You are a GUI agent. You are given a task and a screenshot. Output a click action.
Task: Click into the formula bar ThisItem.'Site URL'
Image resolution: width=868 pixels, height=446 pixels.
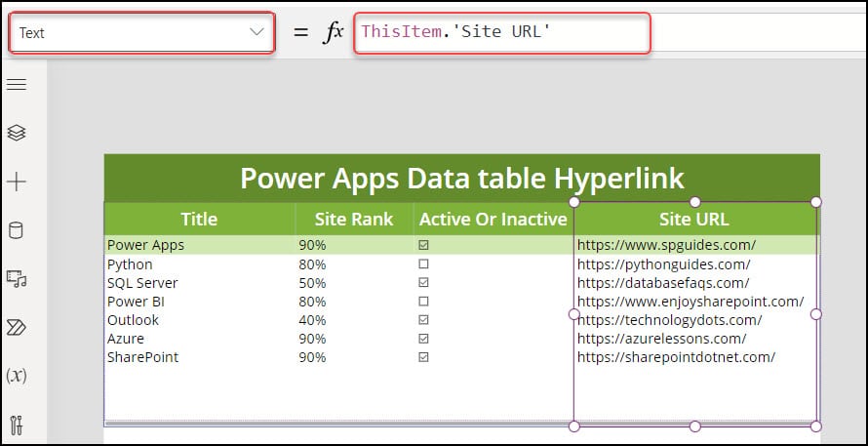pos(501,32)
